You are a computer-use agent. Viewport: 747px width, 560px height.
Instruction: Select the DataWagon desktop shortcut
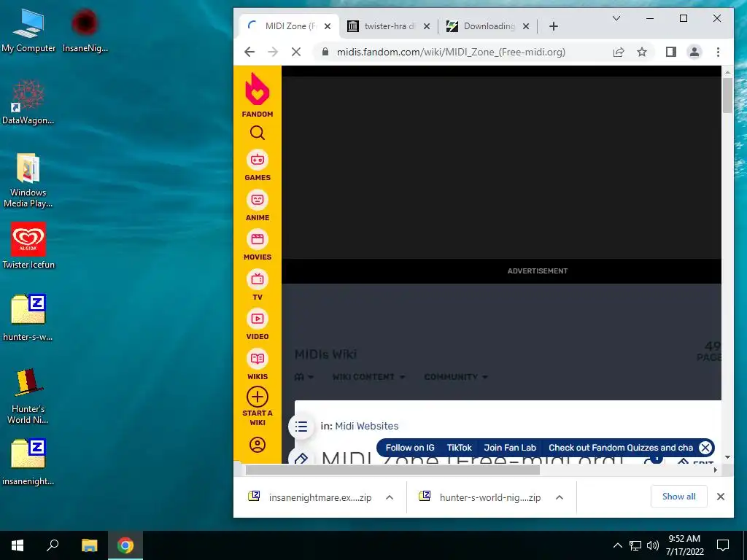point(28,102)
